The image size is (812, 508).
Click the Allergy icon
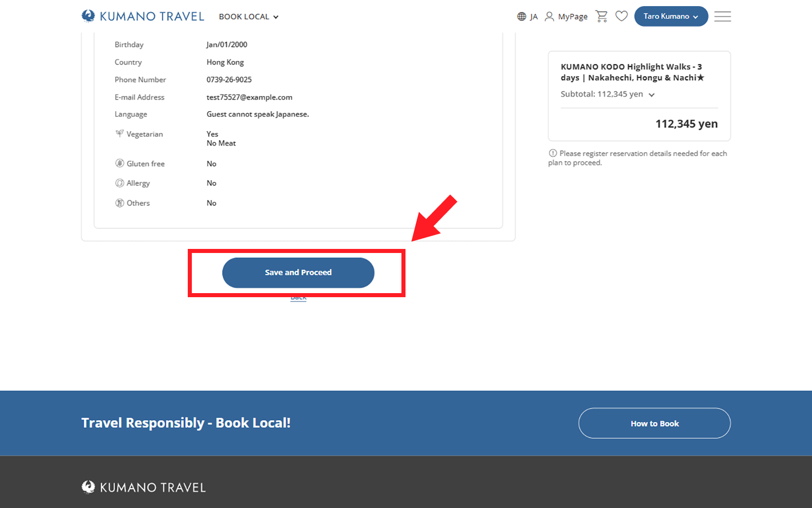[x=120, y=183]
